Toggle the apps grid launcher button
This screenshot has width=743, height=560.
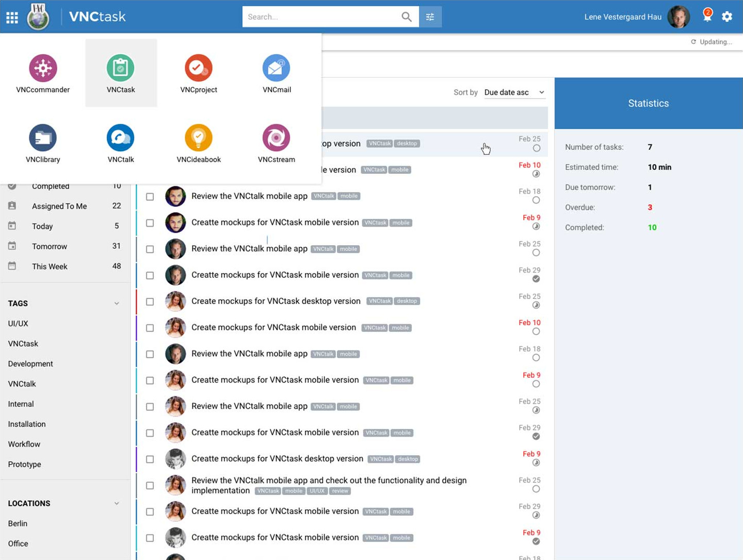(12, 18)
